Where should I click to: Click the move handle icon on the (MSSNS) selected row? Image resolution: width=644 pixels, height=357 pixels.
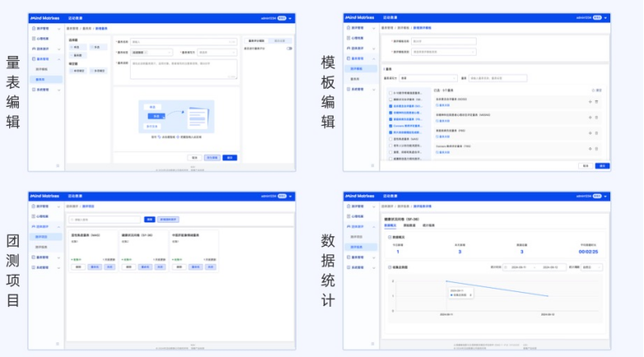[590, 118]
